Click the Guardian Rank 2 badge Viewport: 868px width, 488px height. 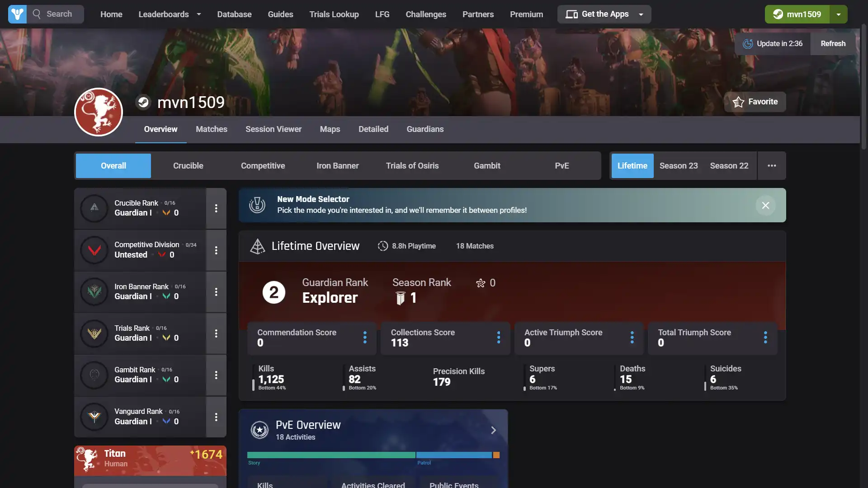point(274,292)
